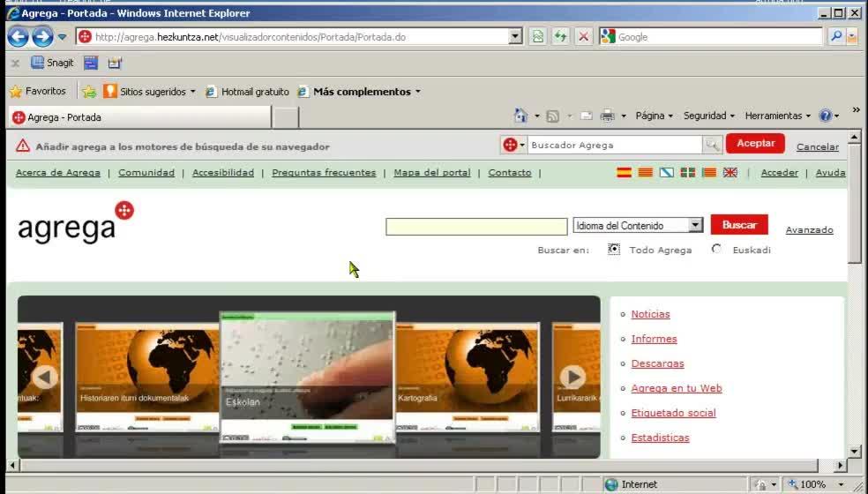Switch language with the Galicia flag
Image resolution: width=868 pixels, height=494 pixels.
tap(667, 173)
